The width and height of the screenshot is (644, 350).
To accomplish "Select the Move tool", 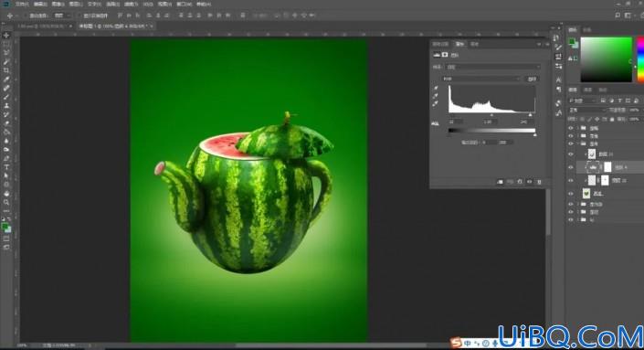I will [x=6, y=36].
